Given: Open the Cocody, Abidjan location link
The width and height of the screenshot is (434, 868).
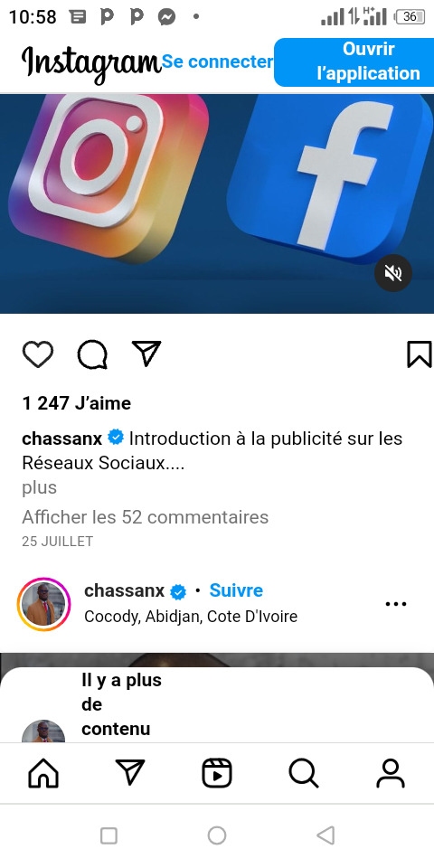Looking at the screenshot, I should (191, 616).
